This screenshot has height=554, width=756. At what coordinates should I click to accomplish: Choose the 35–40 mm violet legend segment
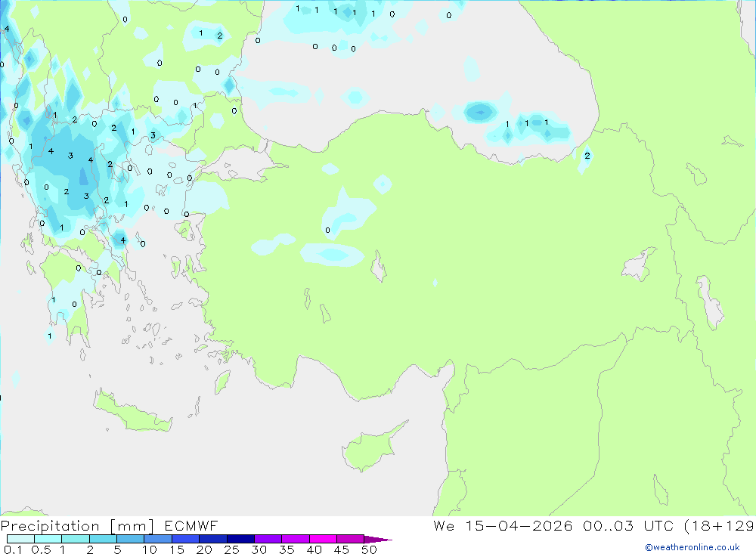click(x=296, y=539)
